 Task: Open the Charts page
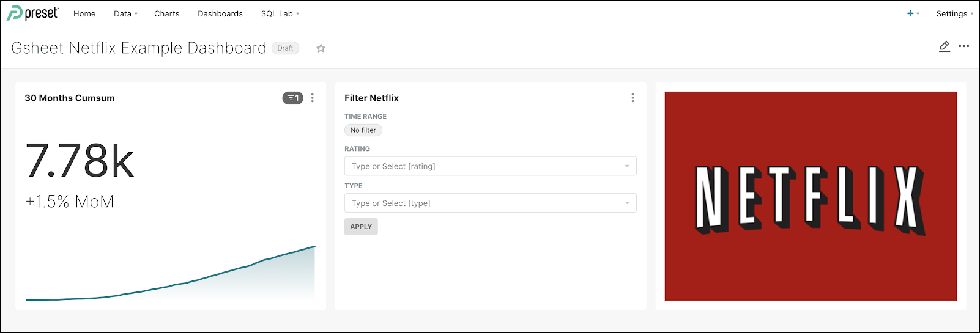(x=166, y=13)
